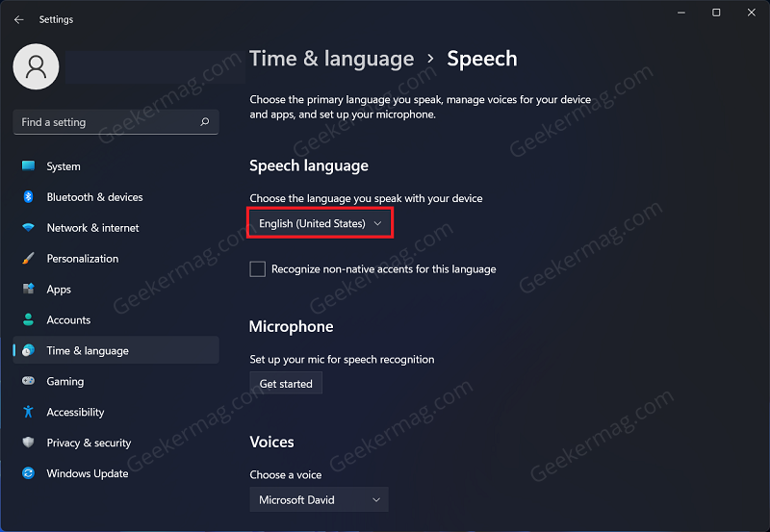Open Windows Update label
This screenshot has width=770, height=532.
88,473
